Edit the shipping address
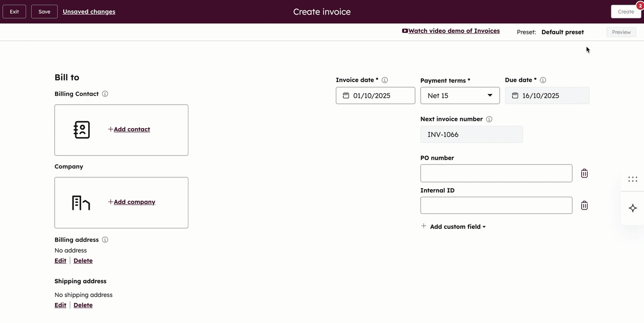Screen dimensions: 644x323 (60, 304)
